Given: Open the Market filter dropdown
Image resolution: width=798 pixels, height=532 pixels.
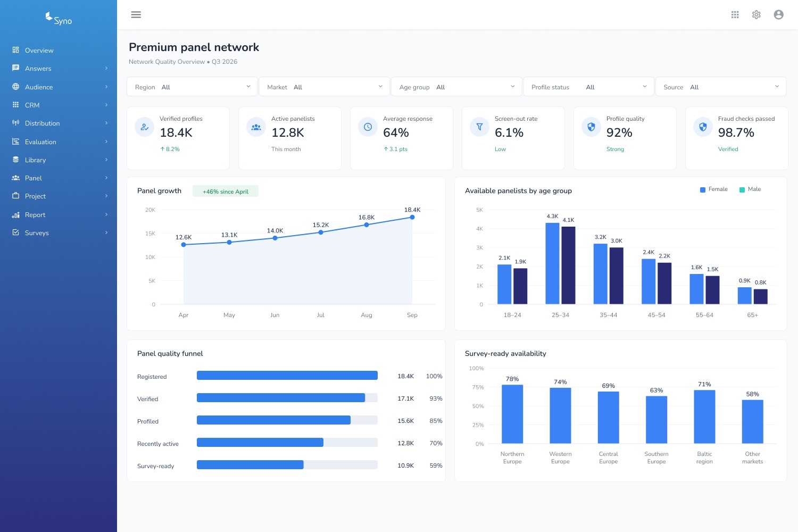Looking at the screenshot, I should (325, 87).
